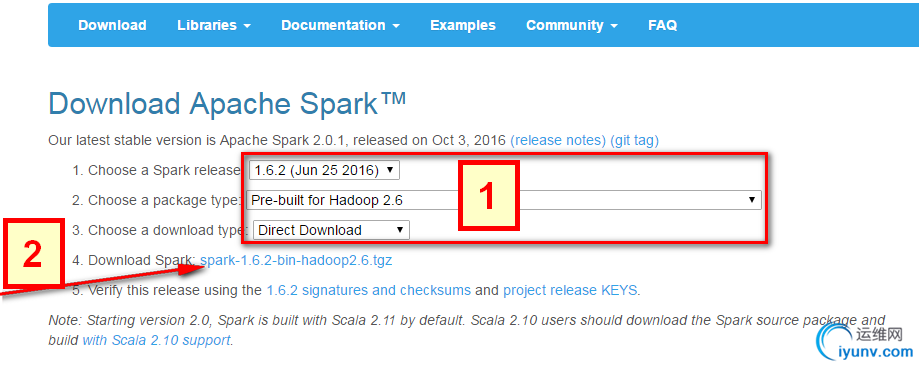Follow the with Scala 2.10 support link
Viewport: 919px width, 368px height.
point(156,340)
